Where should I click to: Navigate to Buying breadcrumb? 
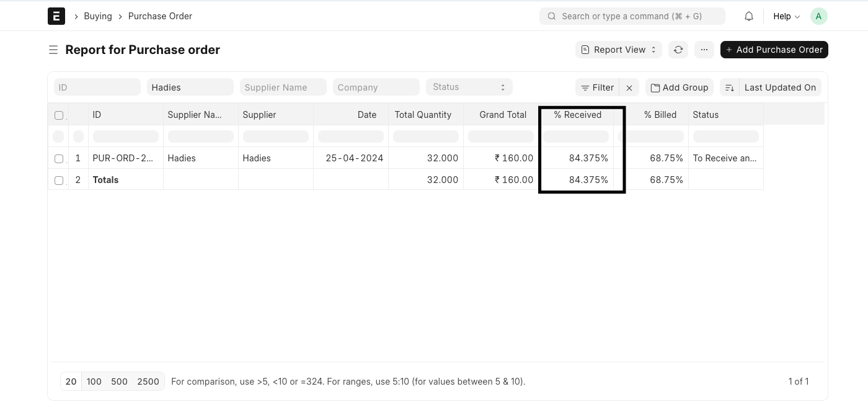(x=98, y=16)
